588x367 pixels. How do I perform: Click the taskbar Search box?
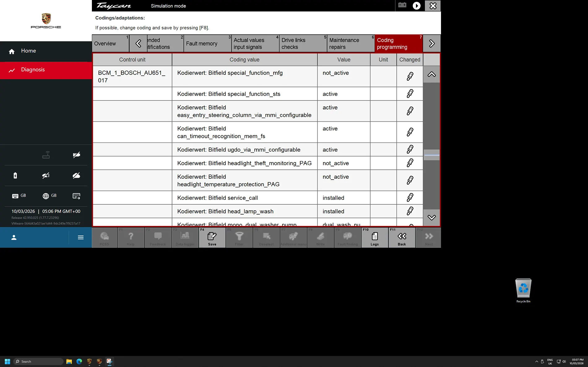[38, 361]
